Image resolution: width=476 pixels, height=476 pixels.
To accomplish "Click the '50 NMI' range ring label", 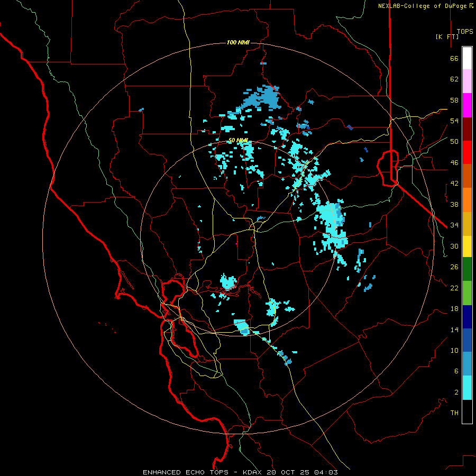I will [238, 140].
